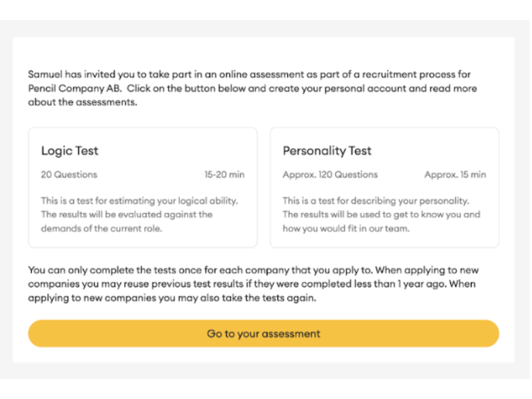Select the Personality Test card

384,188
